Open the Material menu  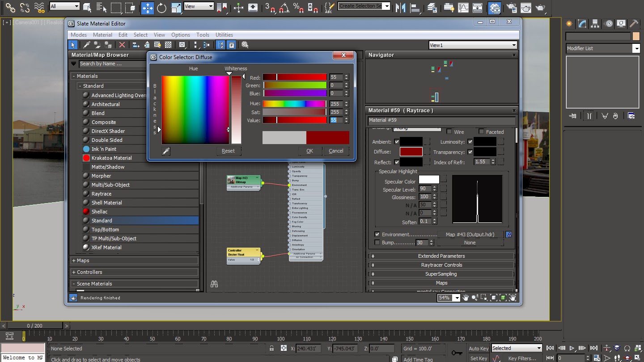(x=102, y=35)
